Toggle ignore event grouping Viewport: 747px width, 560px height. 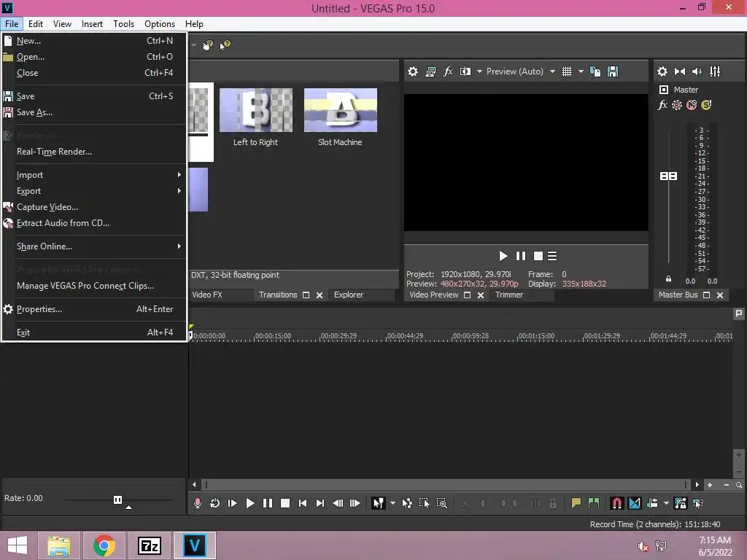click(698, 503)
